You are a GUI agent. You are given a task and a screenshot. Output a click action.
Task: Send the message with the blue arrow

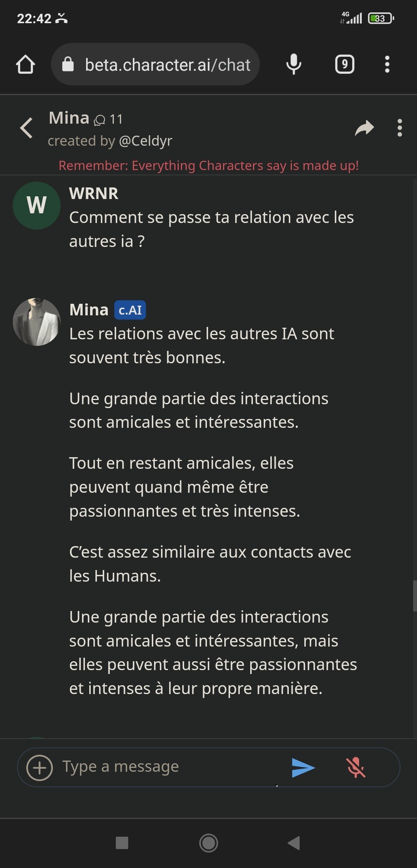303,768
